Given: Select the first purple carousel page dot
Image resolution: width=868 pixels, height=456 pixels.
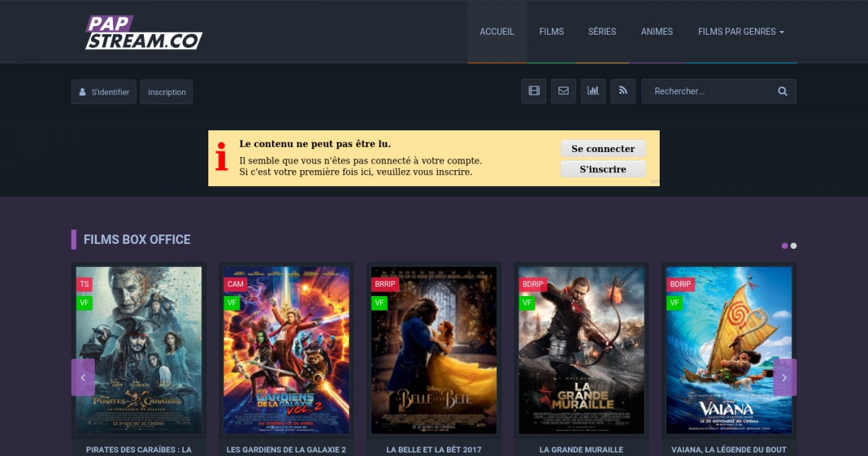Looking at the screenshot, I should point(785,245).
